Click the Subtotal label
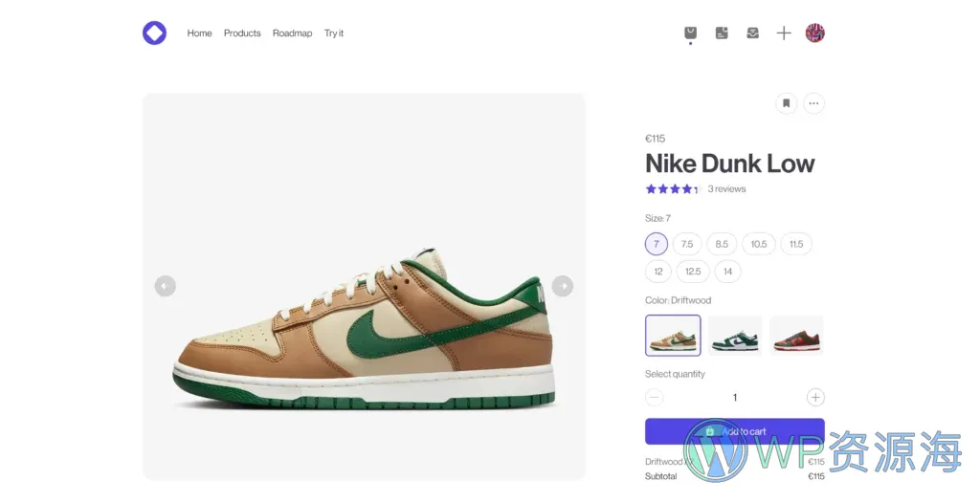The image size is (980, 503). coord(660,476)
